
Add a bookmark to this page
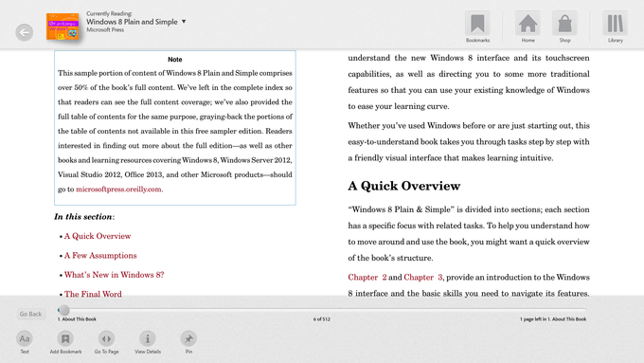point(65,342)
